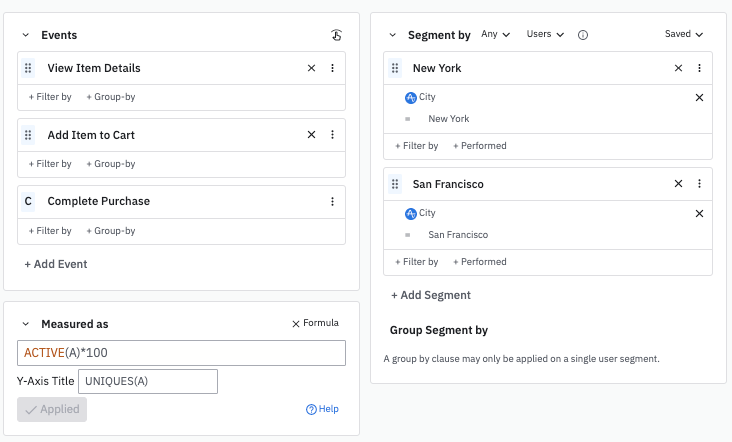The width and height of the screenshot is (732, 442).
Task: Open more options for Complete Purchase event
Action: pos(332,201)
